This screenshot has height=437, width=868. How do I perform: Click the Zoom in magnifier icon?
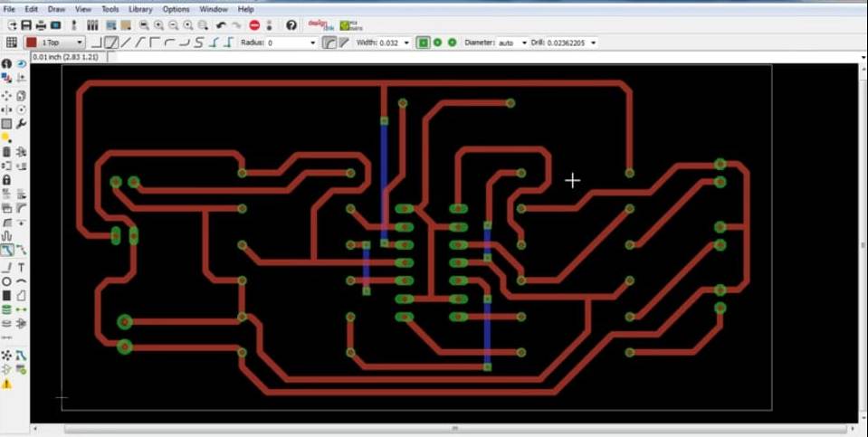pyautogui.click(x=159, y=25)
